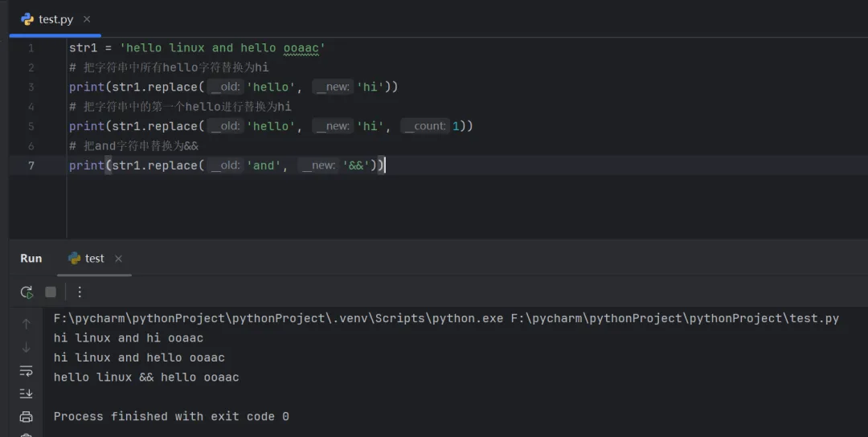Click the Print icon in console sidebar
Screen dimensions: 868x437
(27, 417)
